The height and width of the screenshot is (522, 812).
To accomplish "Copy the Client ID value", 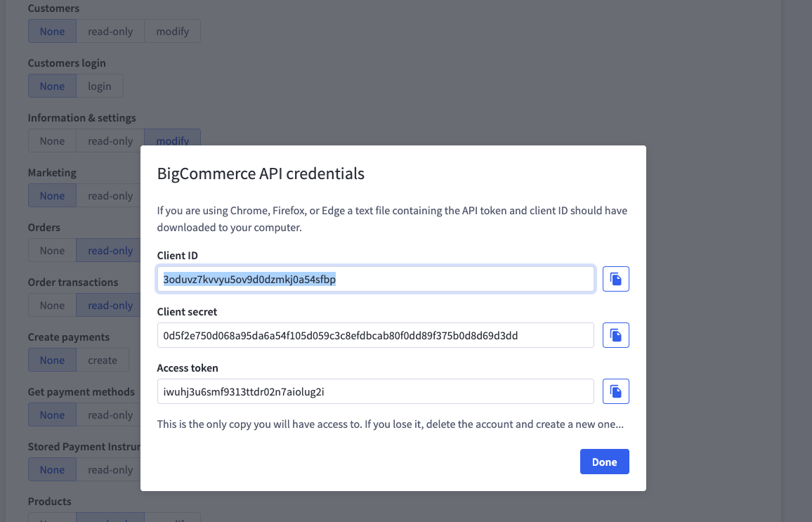I will pyautogui.click(x=616, y=279).
